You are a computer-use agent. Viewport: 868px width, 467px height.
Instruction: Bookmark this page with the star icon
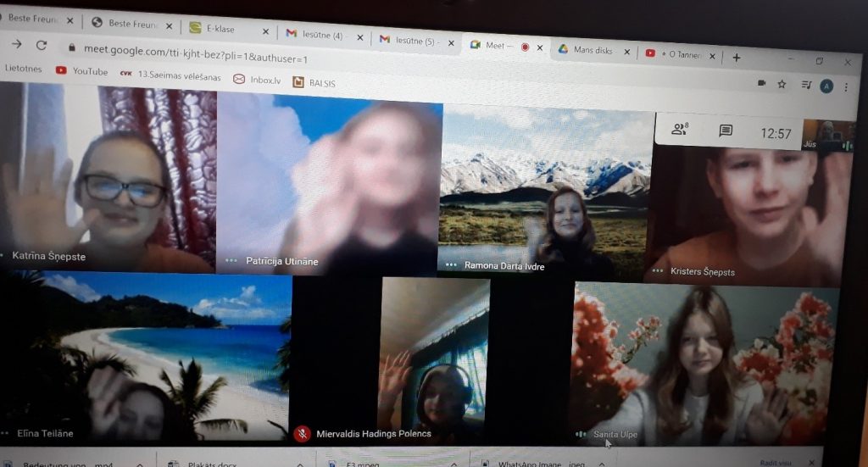click(x=782, y=84)
